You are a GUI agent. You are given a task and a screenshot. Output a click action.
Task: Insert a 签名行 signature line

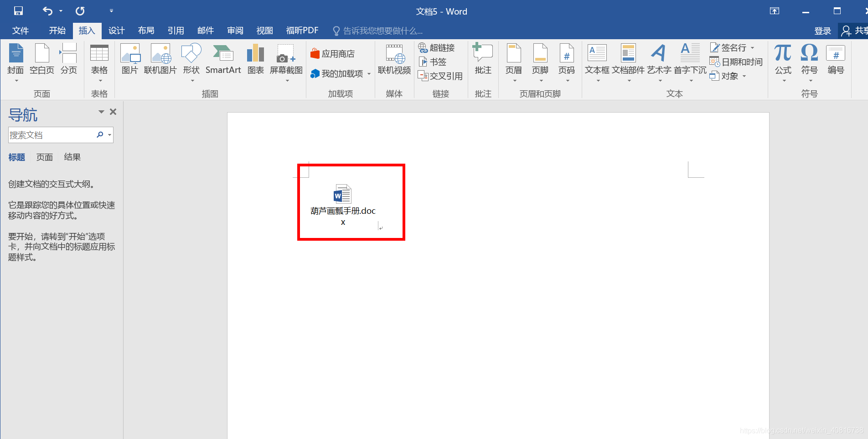click(x=732, y=47)
